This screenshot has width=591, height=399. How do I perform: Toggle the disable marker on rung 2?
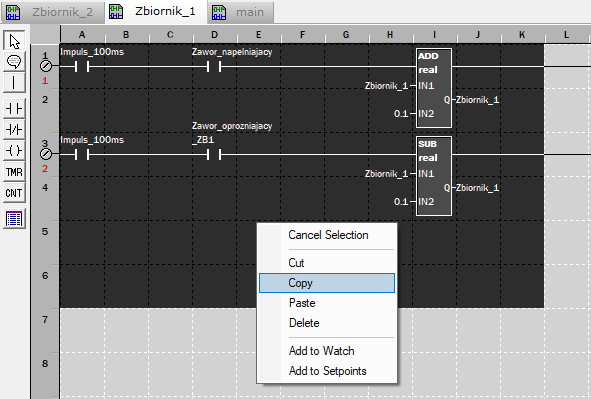[x=46, y=154]
